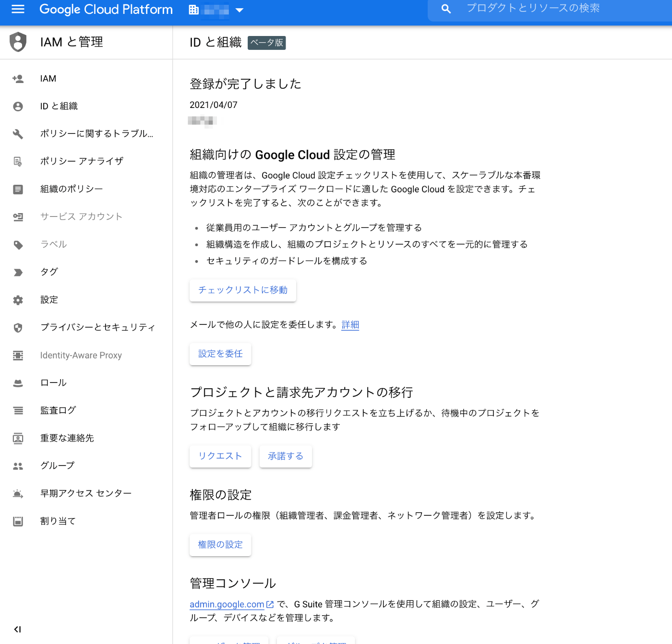This screenshot has width=672, height=644.
Task: Click the 重要な連絡先 contact icon
Action: tap(18, 438)
